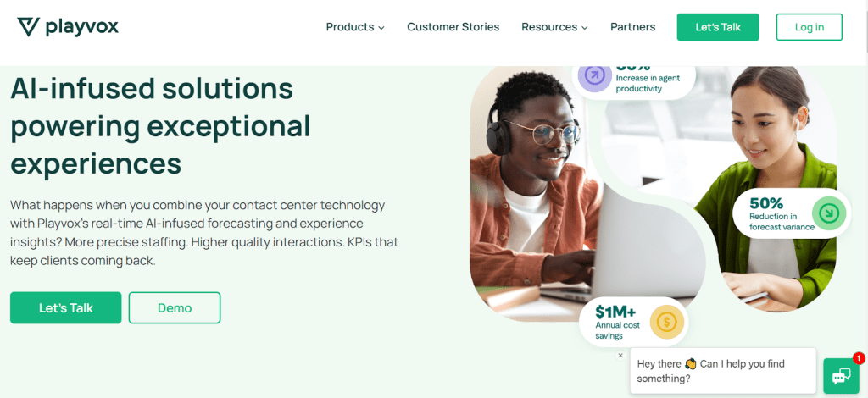Click the Playvox logo icon
The image size is (868, 398).
[28, 27]
